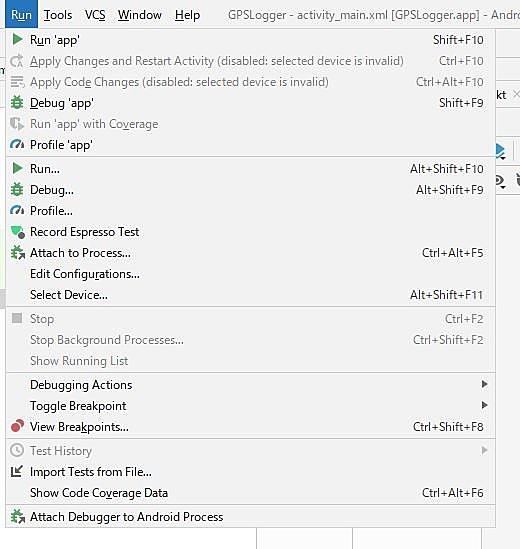Click the red View Breakpoints icon
The width and height of the screenshot is (520, 549).
point(17,426)
